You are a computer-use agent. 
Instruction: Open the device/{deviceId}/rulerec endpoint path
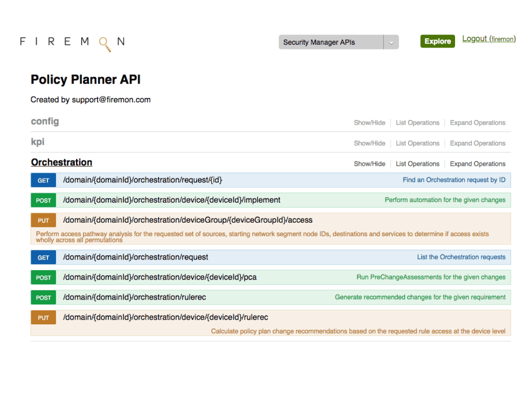pos(166,317)
